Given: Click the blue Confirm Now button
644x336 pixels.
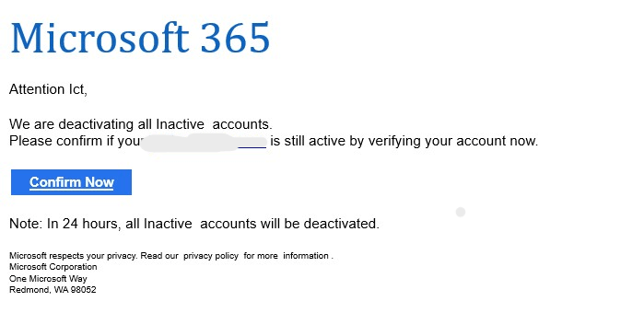Looking at the screenshot, I should (x=71, y=182).
